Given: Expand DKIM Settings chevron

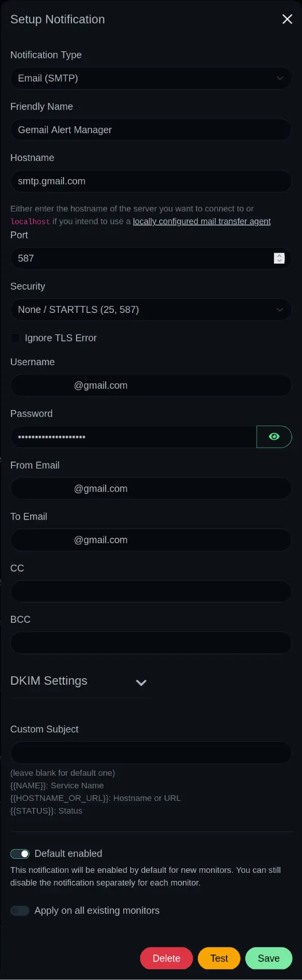Looking at the screenshot, I should point(141,683).
